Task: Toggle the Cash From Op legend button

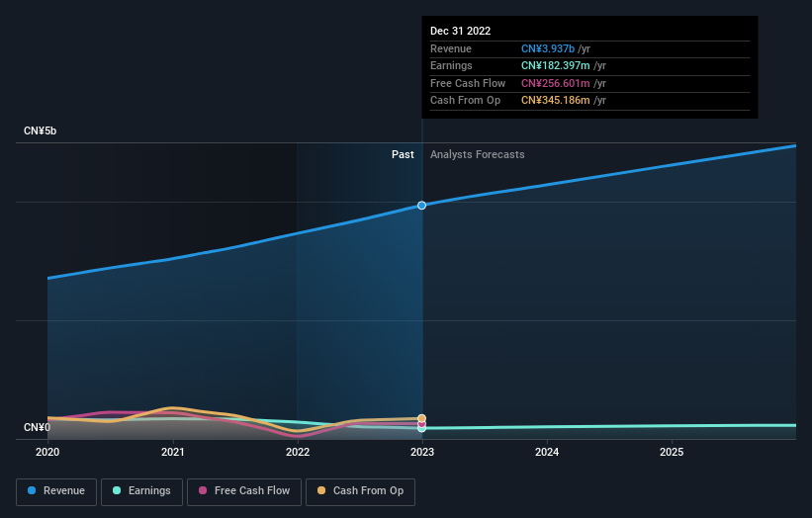Action: point(360,491)
